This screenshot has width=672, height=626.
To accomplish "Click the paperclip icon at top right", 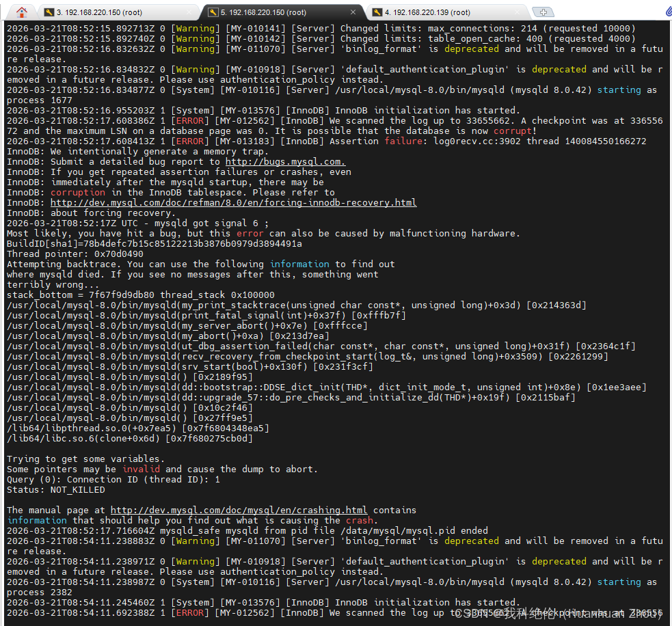I will (x=669, y=11).
